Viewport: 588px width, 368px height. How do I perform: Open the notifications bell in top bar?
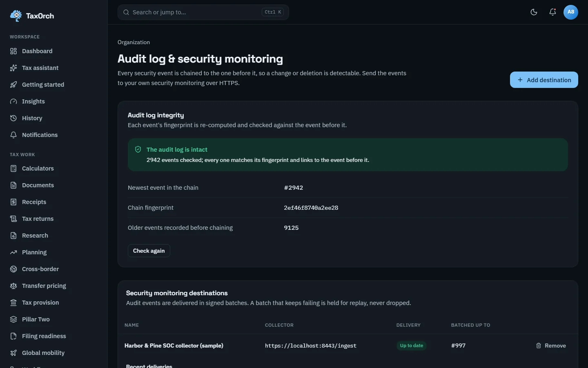point(552,12)
